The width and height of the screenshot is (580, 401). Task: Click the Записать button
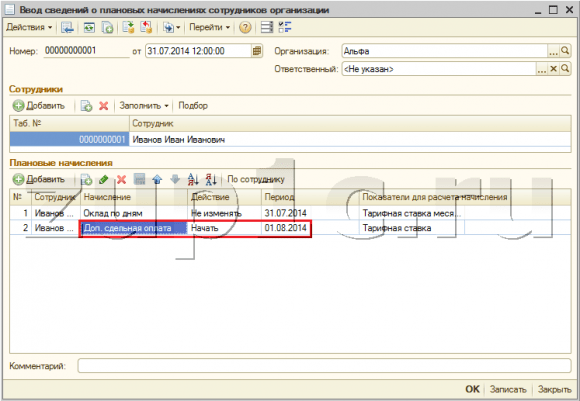508,389
